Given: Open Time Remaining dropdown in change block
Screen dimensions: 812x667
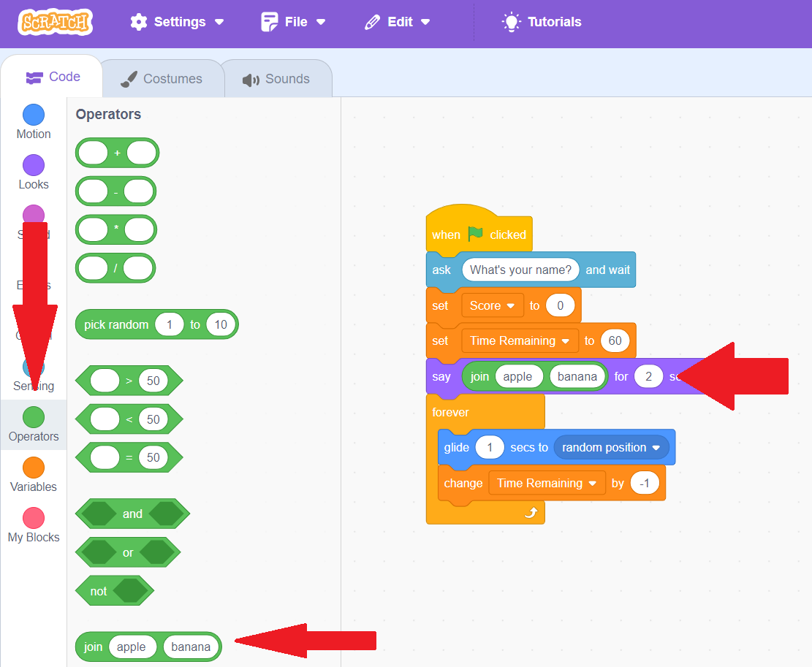Looking at the screenshot, I should pos(547,484).
